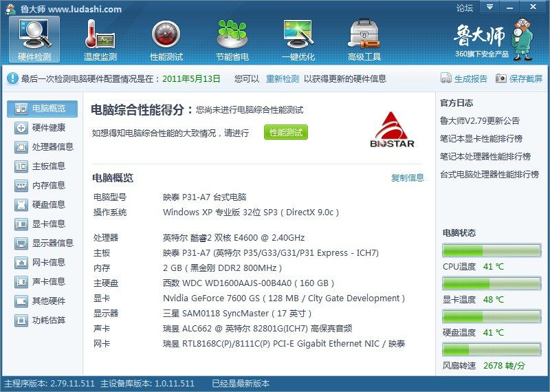Image resolution: width=550 pixels, height=392 pixels.
Task: Click the 2678 转/分 fan speed value
Action: tap(504, 366)
